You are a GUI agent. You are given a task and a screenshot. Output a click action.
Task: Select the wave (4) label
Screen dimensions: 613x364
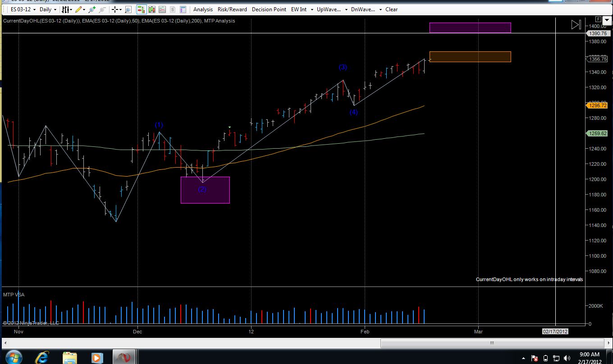click(x=353, y=112)
